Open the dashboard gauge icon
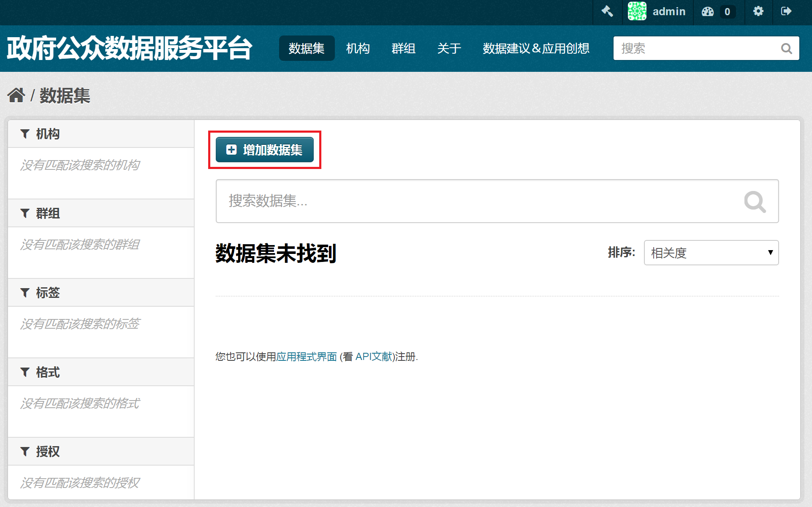812x507 pixels. point(708,11)
